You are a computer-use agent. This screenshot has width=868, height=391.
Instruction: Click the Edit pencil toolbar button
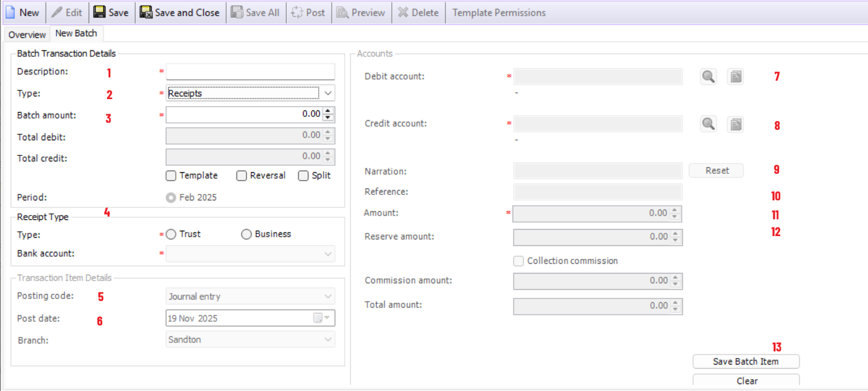[67, 12]
